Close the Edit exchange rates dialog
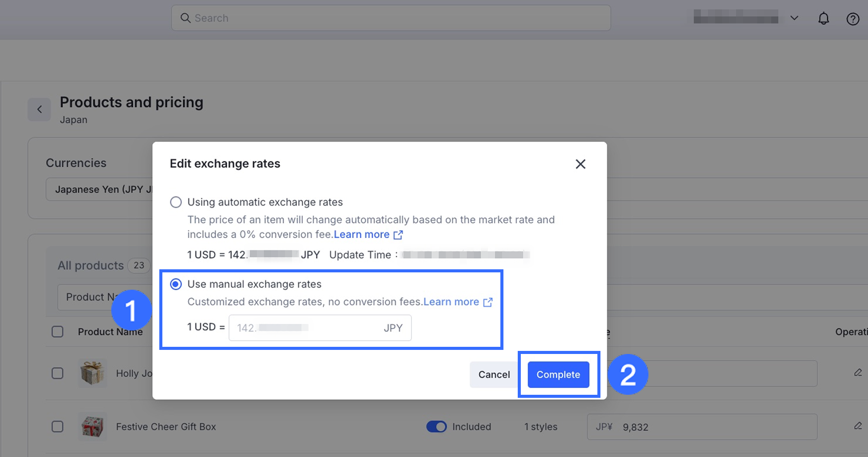Screen dimensions: 868x457 coord(580,164)
